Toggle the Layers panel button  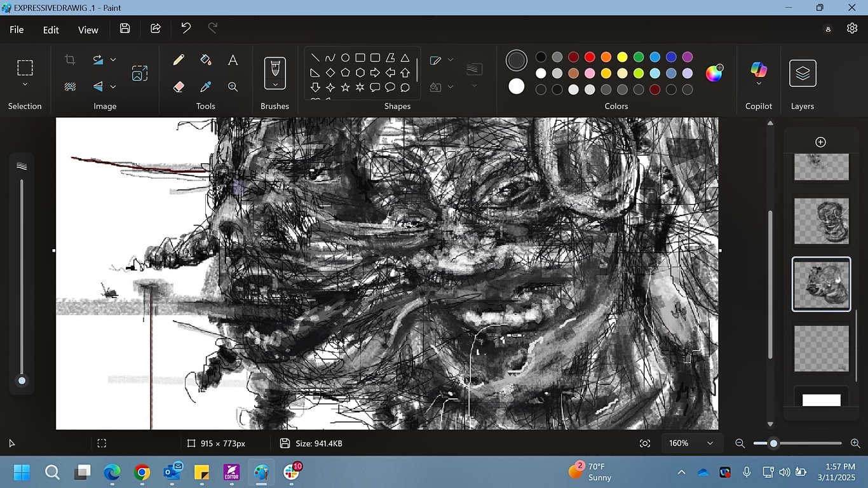[803, 73]
